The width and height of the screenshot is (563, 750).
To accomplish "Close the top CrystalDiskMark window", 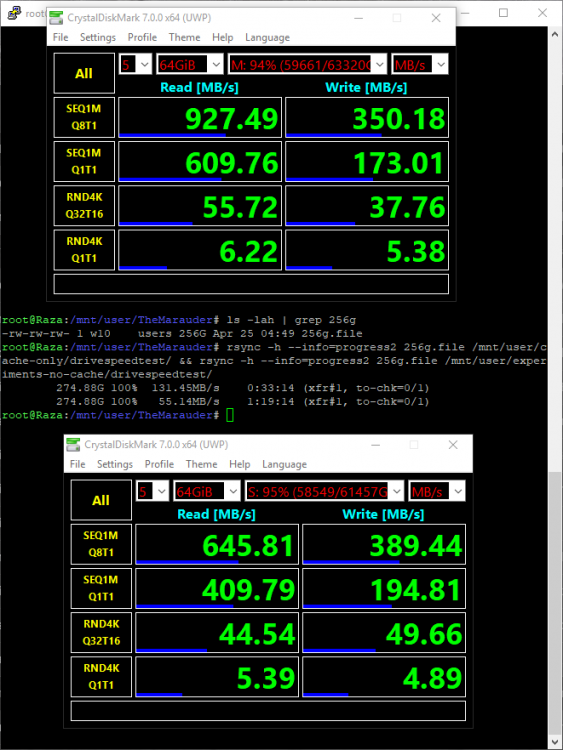I will 436,18.
